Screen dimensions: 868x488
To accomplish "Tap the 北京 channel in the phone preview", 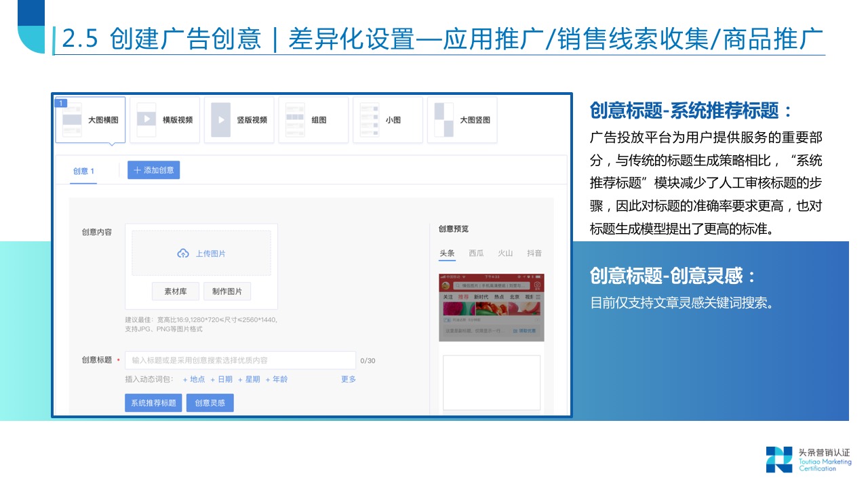I will 515,297.
